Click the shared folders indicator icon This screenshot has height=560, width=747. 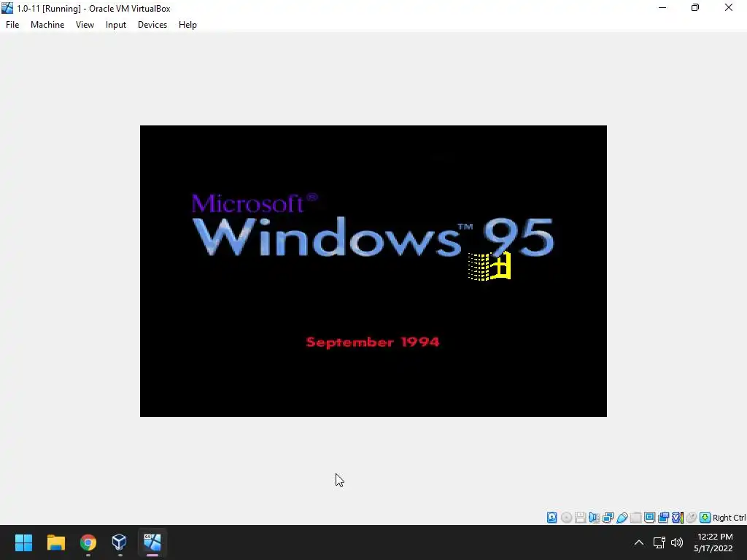coord(635,518)
